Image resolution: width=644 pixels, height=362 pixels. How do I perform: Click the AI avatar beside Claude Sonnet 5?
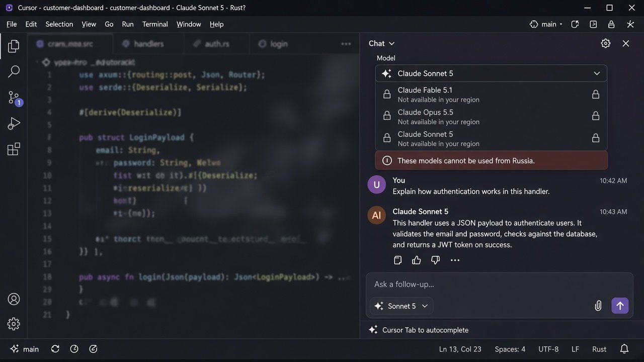(376, 216)
